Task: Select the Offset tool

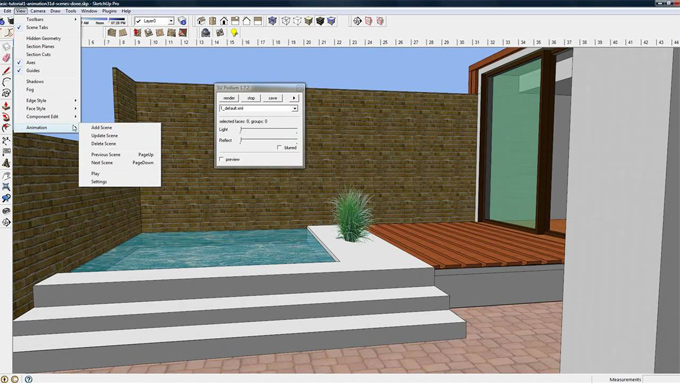Action: click(6, 128)
